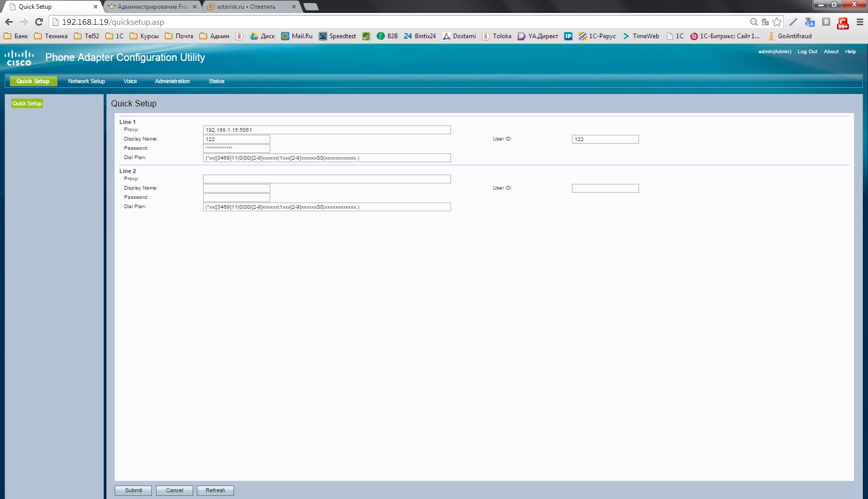Click the Log Out link
The width and height of the screenshot is (868, 499).
point(807,52)
